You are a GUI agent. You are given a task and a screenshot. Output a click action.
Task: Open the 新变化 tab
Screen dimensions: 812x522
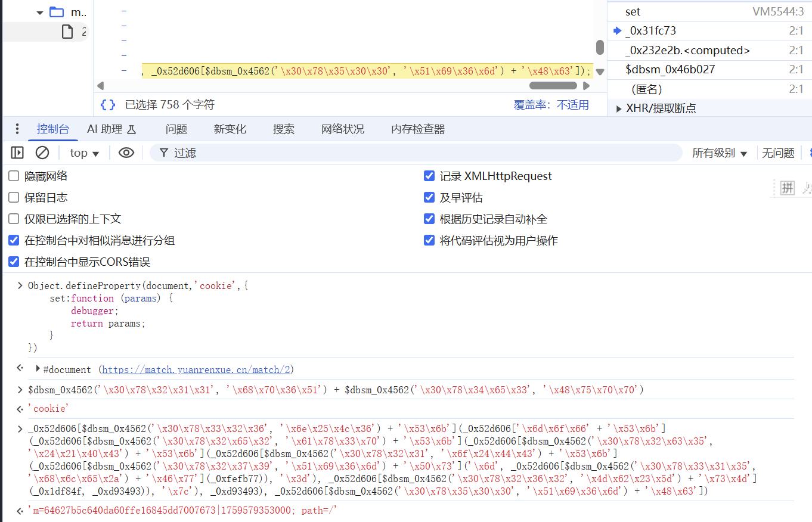(230, 129)
